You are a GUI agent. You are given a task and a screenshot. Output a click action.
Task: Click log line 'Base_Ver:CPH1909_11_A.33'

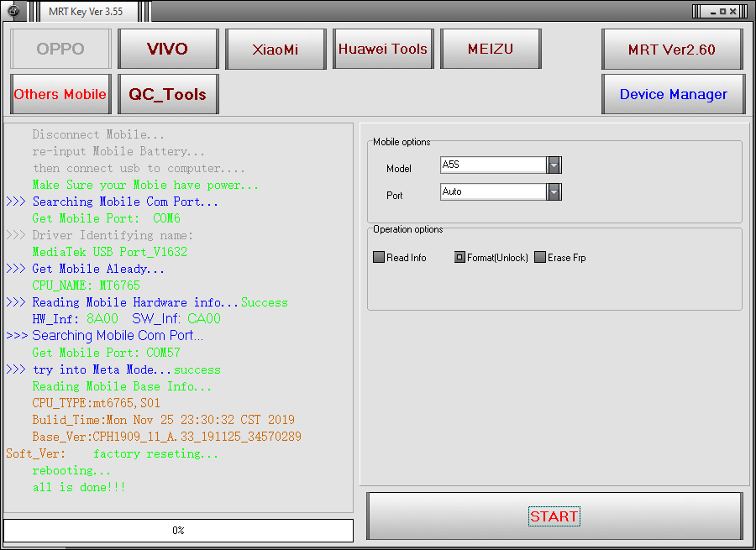point(167,437)
